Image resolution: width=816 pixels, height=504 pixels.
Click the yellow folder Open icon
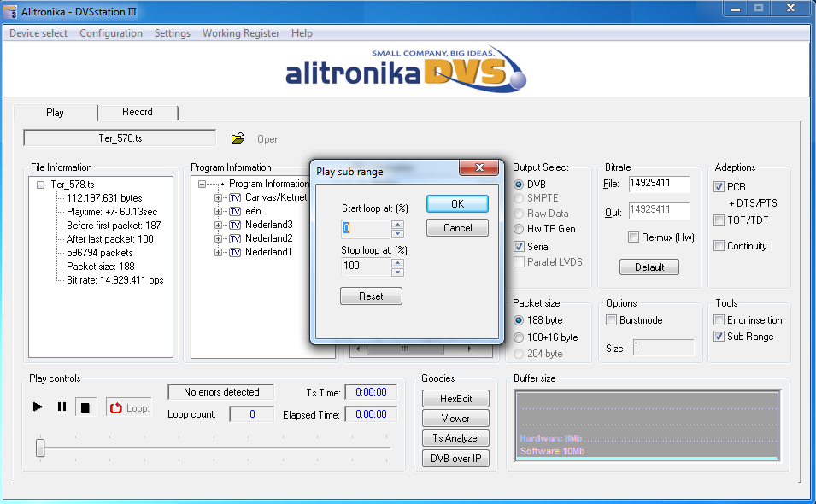coord(238,138)
